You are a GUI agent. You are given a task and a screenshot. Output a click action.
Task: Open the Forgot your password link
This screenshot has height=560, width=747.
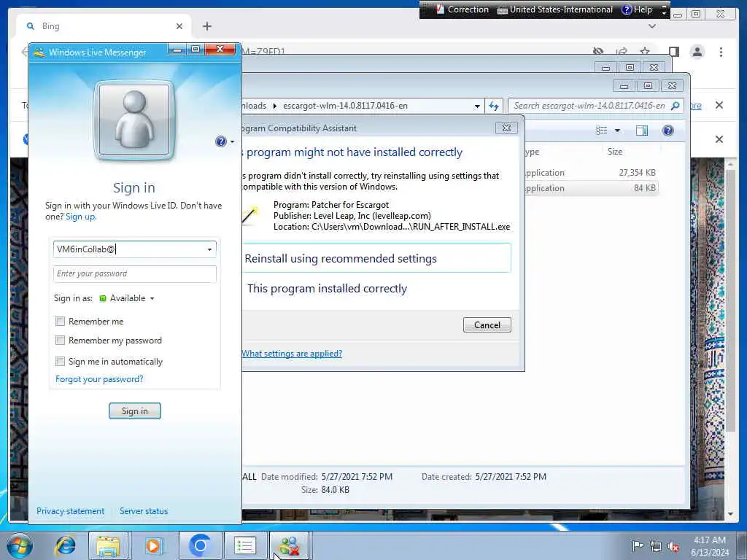pyautogui.click(x=99, y=379)
